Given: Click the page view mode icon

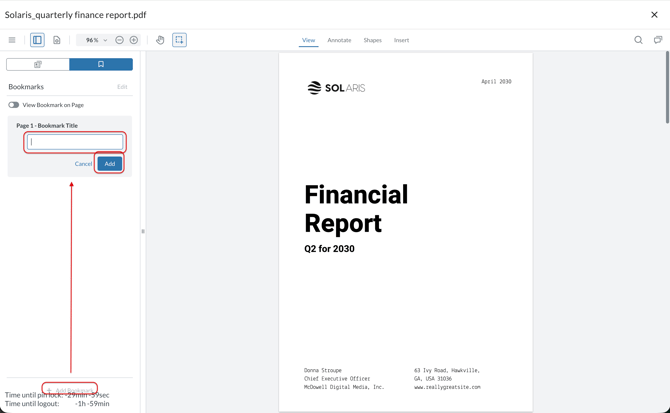Looking at the screenshot, I should 56,40.
